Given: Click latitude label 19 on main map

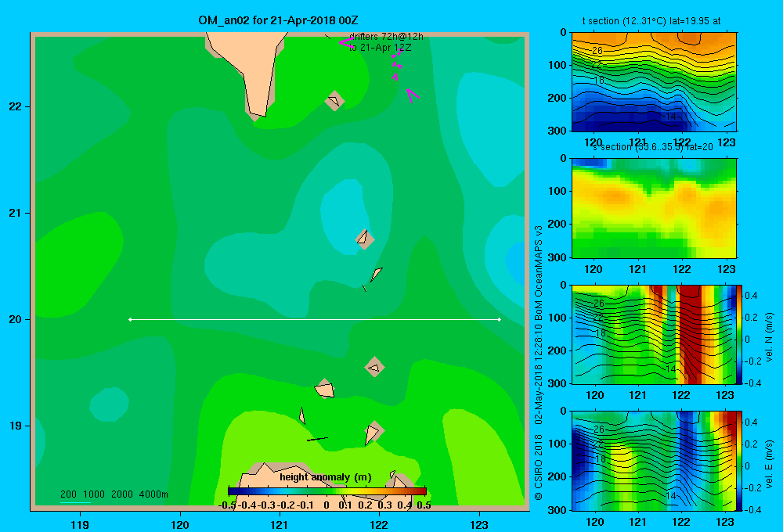Looking at the screenshot, I should (x=16, y=426).
